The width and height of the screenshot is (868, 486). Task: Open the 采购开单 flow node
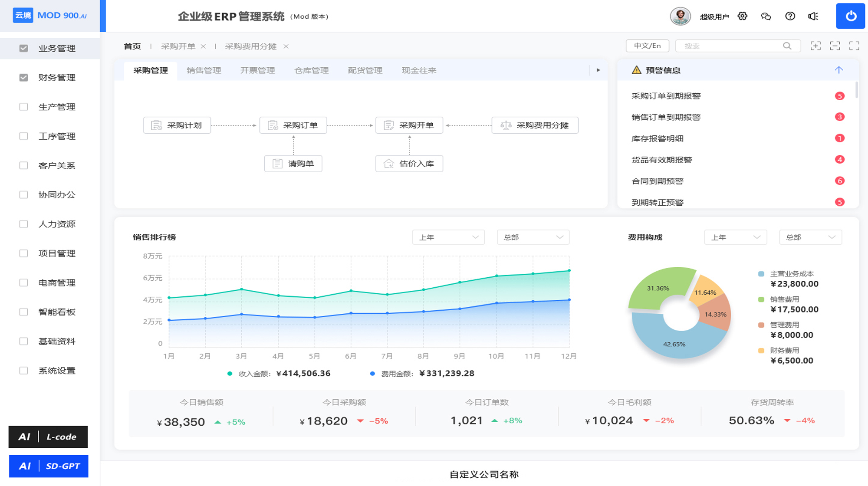pyautogui.click(x=409, y=125)
